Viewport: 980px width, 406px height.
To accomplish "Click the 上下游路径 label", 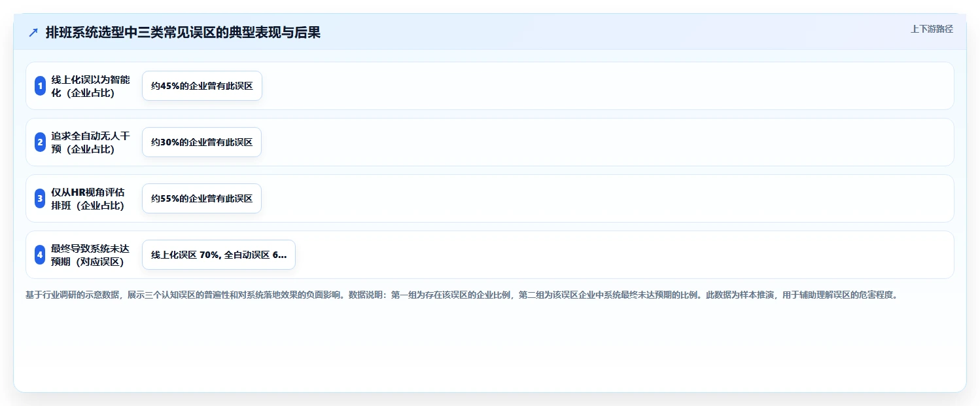I will point(932,29).
